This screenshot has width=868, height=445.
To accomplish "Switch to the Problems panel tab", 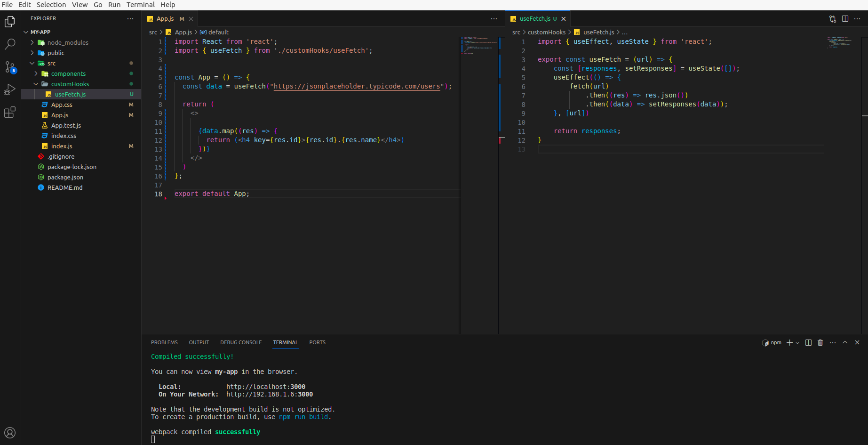I will click(164, 342).
